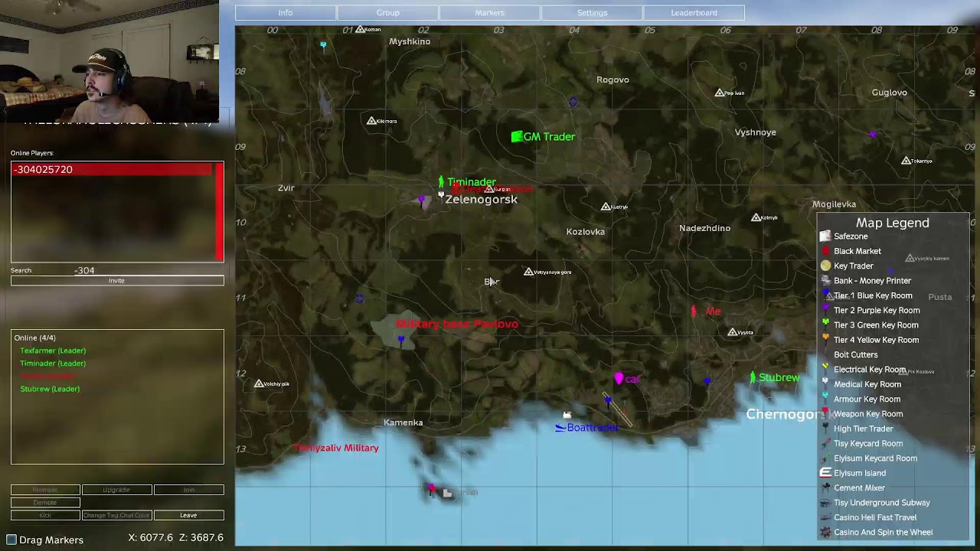
Task: Click the Zelenogorsk town label
Action: [x=481, y=200]
